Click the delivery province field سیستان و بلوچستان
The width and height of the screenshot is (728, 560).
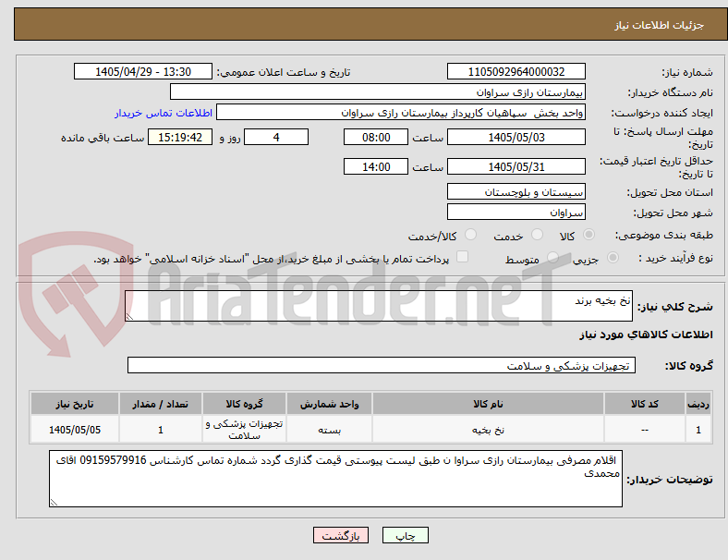pos(516,192)
